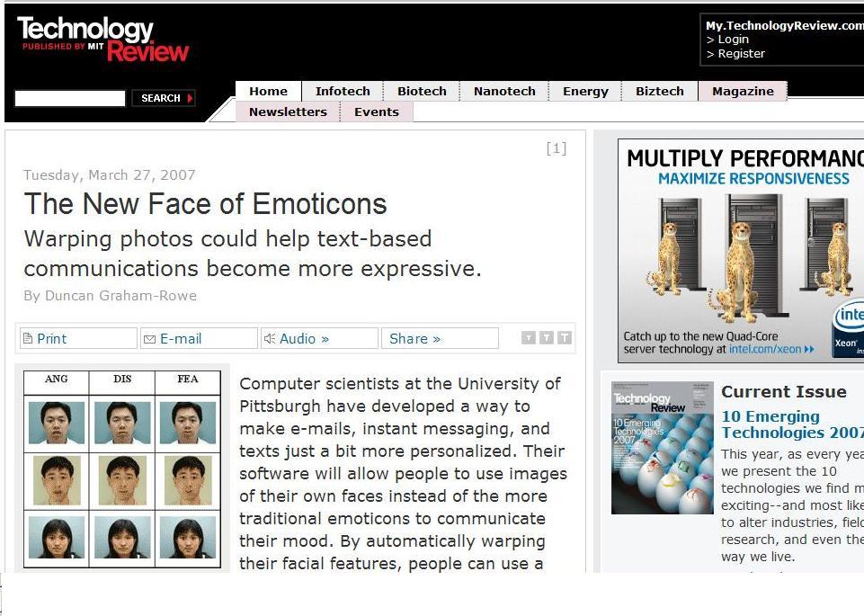Click the Print page icon
This screenshot has height=616, width=864.
tap(27, 339)
